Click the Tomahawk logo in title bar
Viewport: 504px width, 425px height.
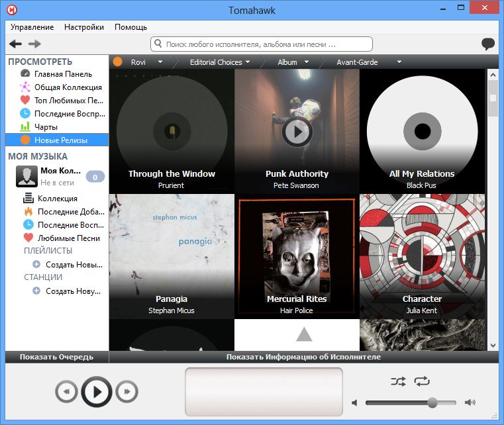[12, 10]
